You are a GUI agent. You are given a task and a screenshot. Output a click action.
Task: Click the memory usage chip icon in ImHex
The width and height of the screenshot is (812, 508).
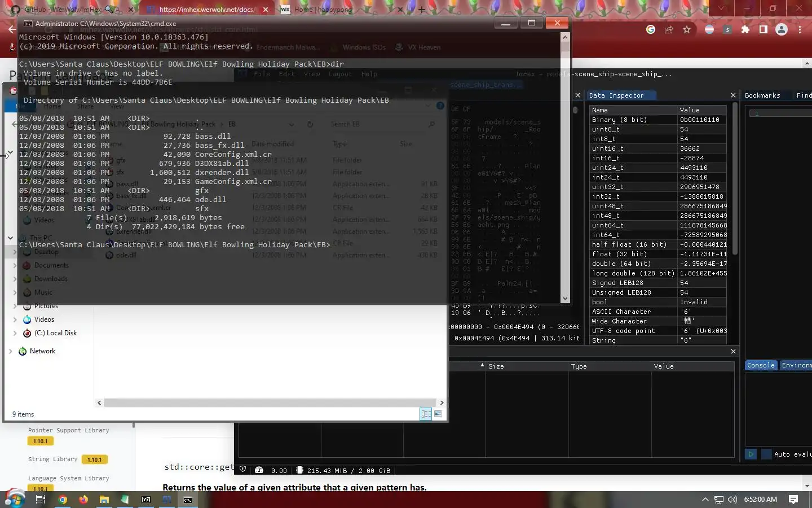[x=299, y=470]
